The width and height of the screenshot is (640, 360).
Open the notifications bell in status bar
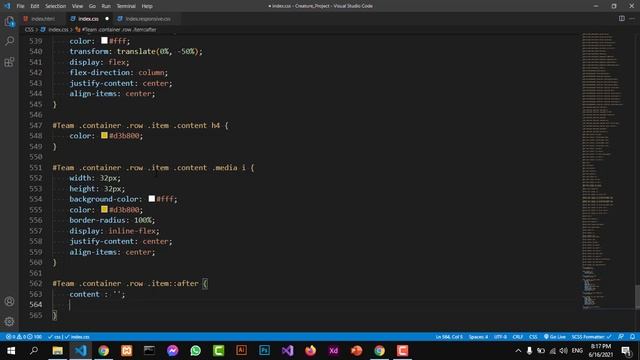tap(632, 337)
